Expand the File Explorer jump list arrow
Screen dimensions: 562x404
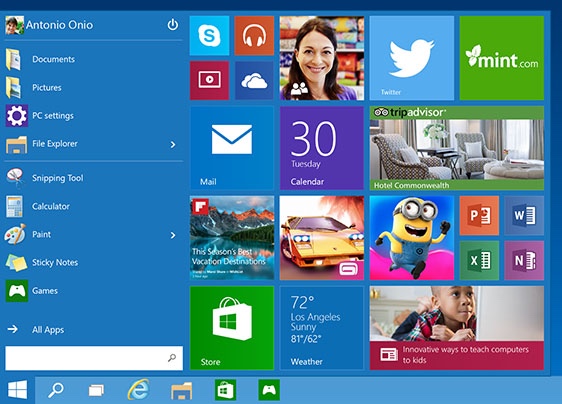[x=173, y=144]
